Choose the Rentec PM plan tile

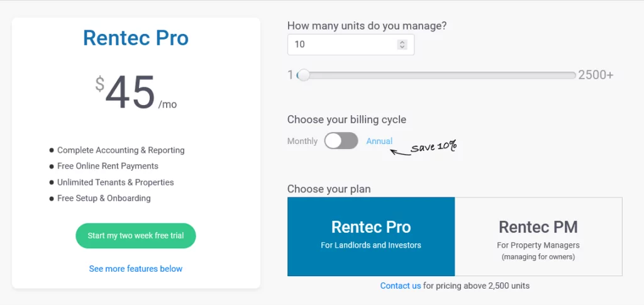click(x=538, y=236)
